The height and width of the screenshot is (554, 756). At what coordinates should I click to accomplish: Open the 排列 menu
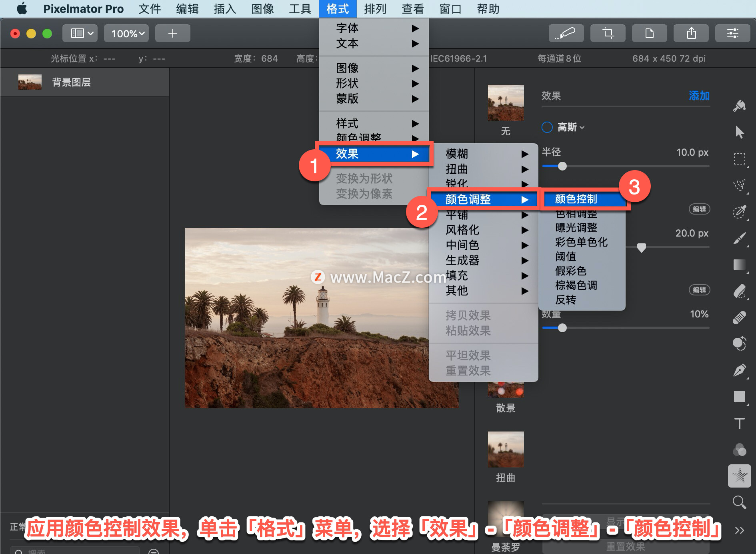point(375,9)
